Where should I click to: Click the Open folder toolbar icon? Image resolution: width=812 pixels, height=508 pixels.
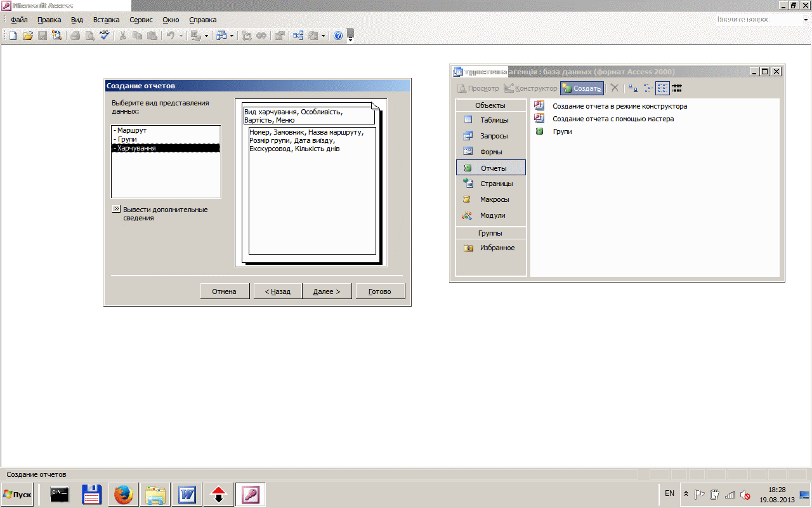28,36
